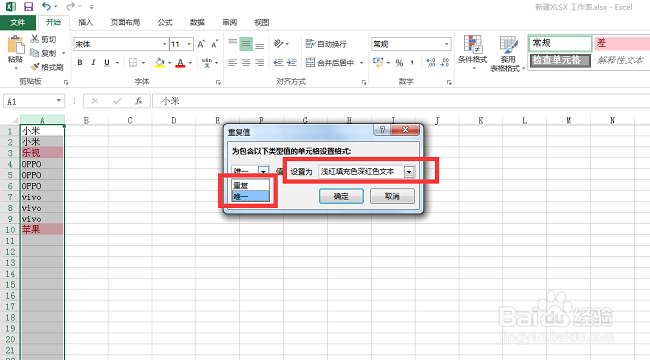This screenshot has width=650, height=360.
Task: Apply fill color bucket
Action: click(160, 63)
